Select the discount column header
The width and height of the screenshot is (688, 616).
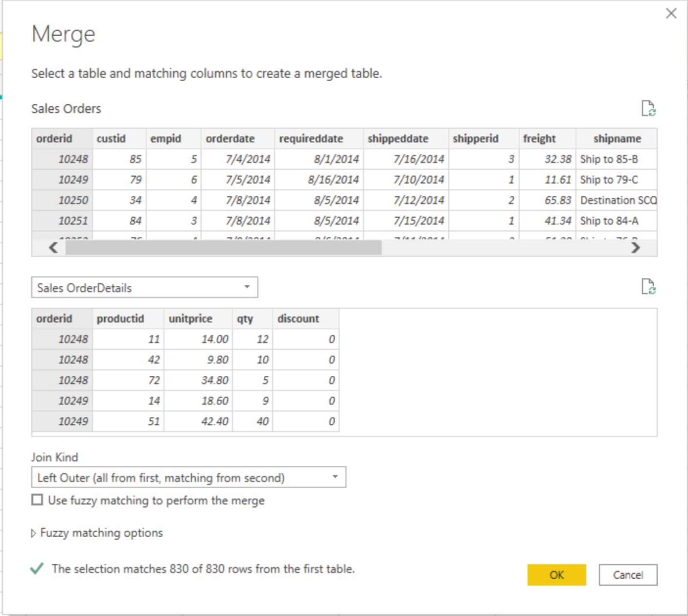click(298, 319)
